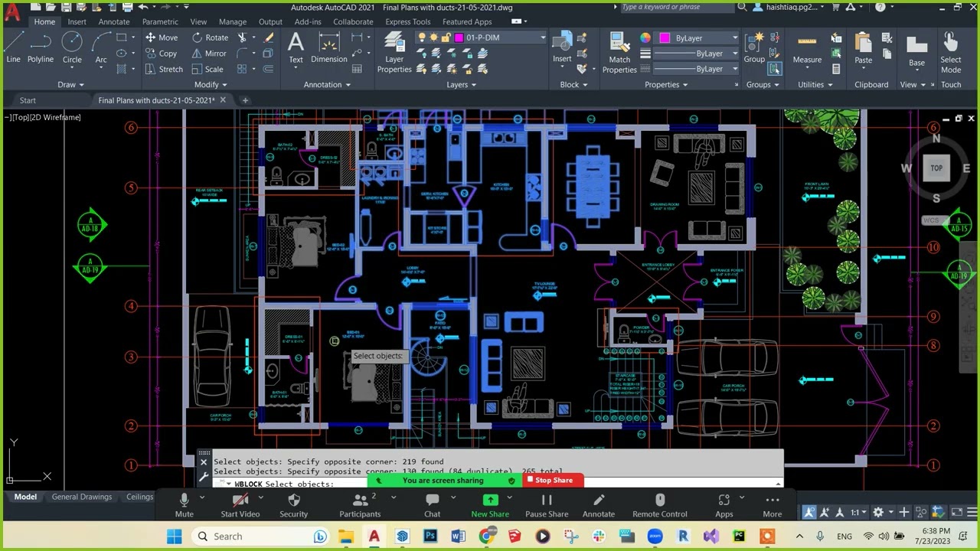Choose the Arc tool
The width and height of the screenshot is (980, 551).
coord(101,47)
